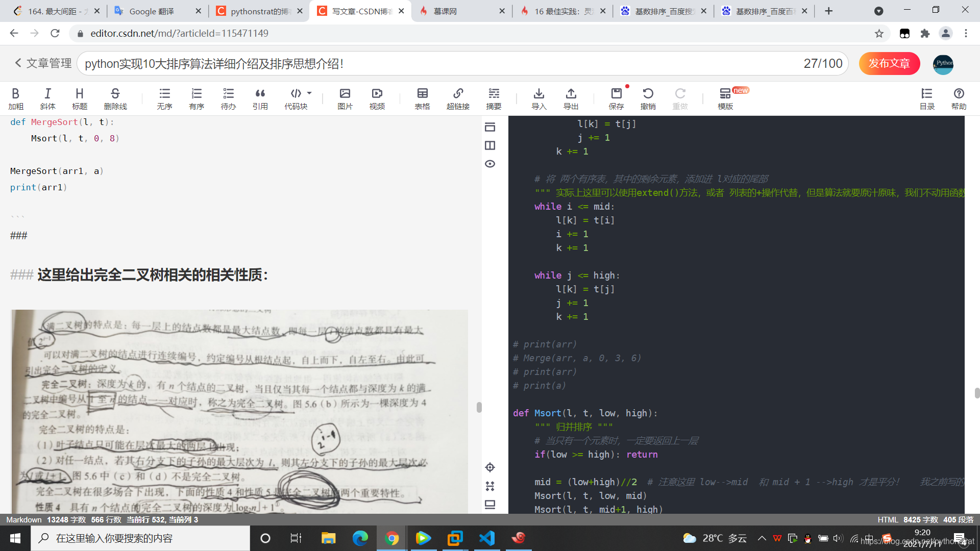Toggle the preview-only eye icon
Viewport: 980px width, 551px height.
pyautogui.click(x=490, y=164)
